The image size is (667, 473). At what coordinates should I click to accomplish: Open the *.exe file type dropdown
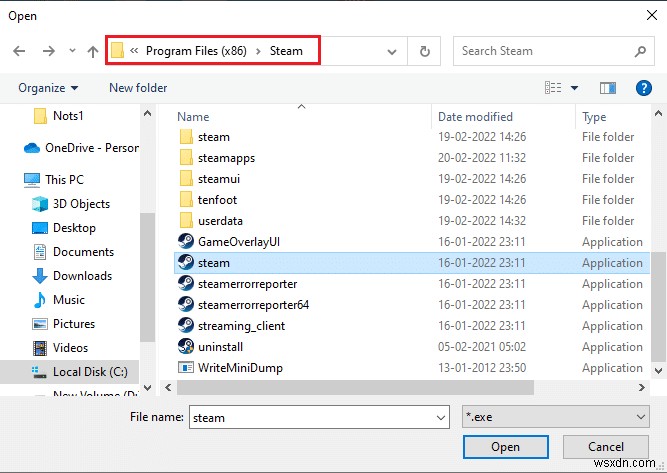coord(556,417)
